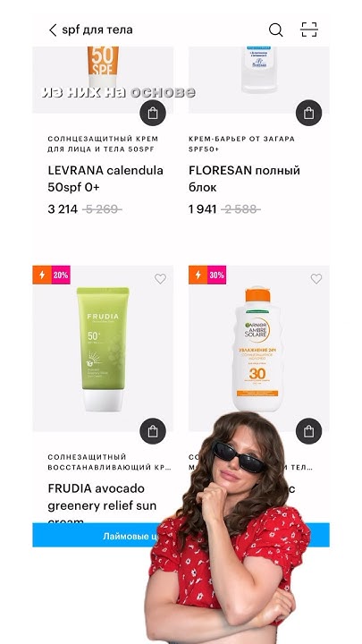
Task: Open the FRUDIA green tube product image
Action: (103, 349)
